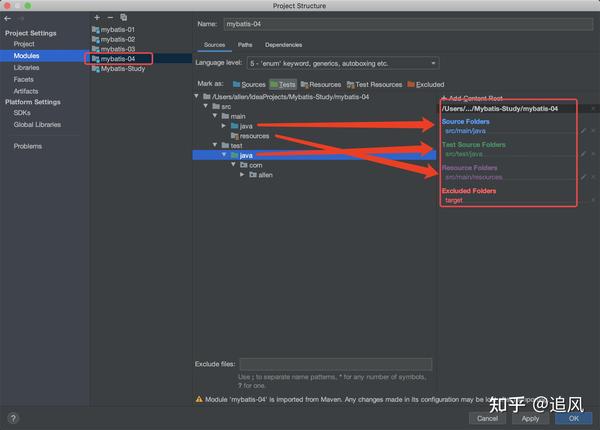This screenshot has height=430, width=600.
Task: Remove the mybatis-04 content root entry
Action: [593, 109]
